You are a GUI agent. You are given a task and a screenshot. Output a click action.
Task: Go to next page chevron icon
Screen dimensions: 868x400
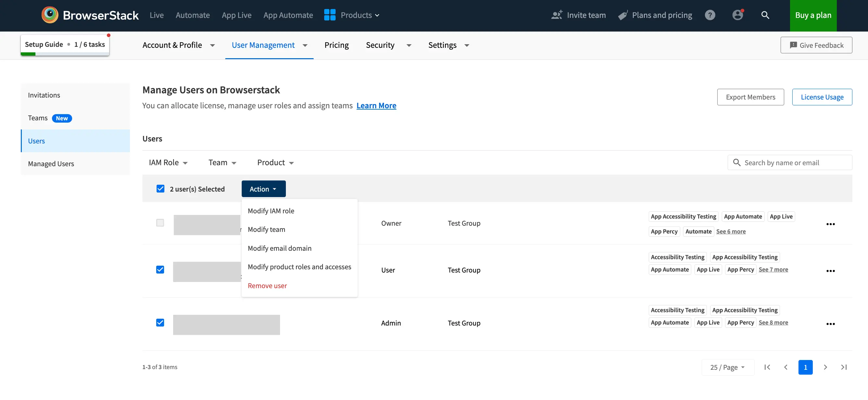(x=825, y=367)
